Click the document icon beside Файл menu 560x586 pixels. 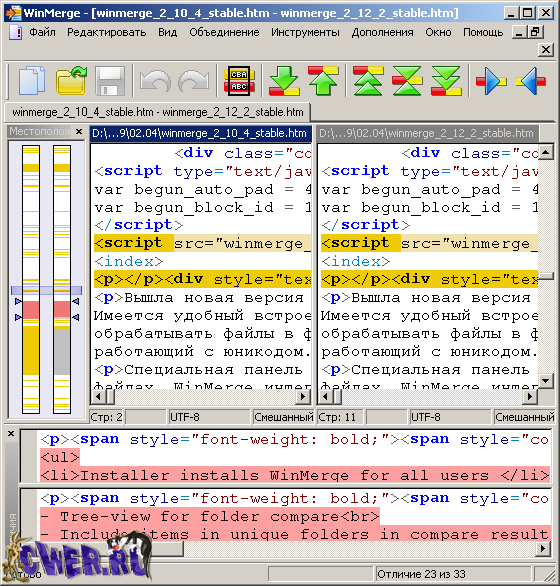click(15, 32)
